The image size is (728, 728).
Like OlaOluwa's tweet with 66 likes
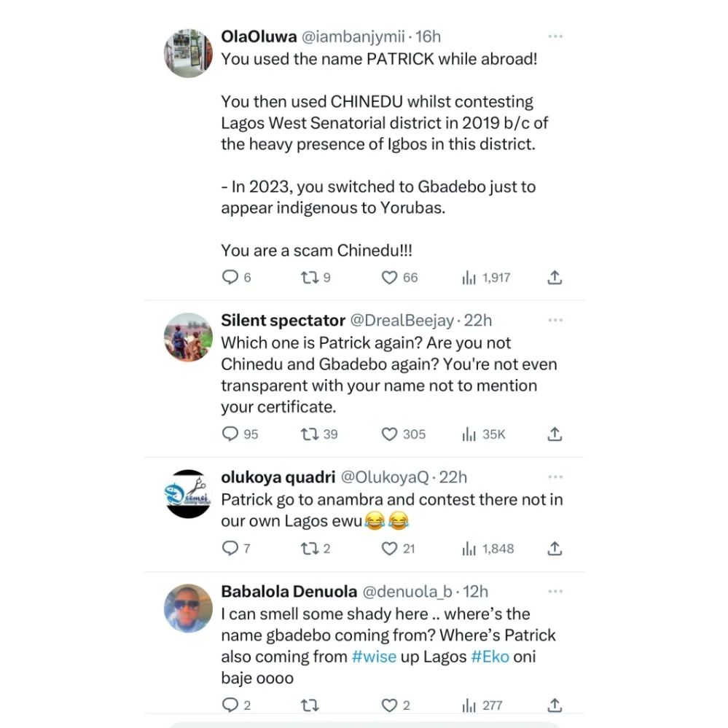(x=390, y=278)
